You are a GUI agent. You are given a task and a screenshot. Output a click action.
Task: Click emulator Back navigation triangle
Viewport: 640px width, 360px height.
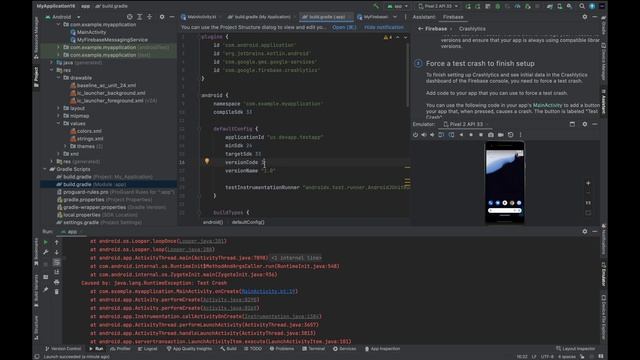point(462,135)
